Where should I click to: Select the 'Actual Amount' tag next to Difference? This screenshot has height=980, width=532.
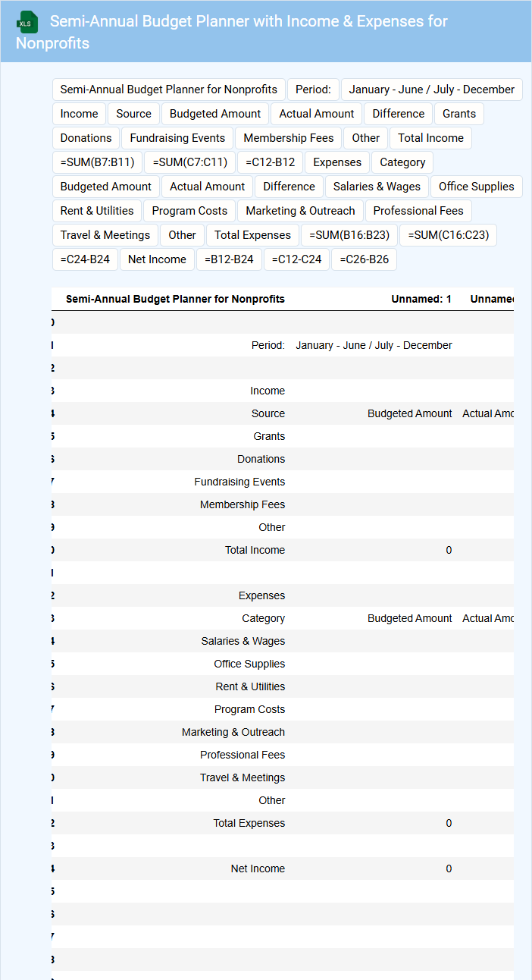click(x=317, y=114)
